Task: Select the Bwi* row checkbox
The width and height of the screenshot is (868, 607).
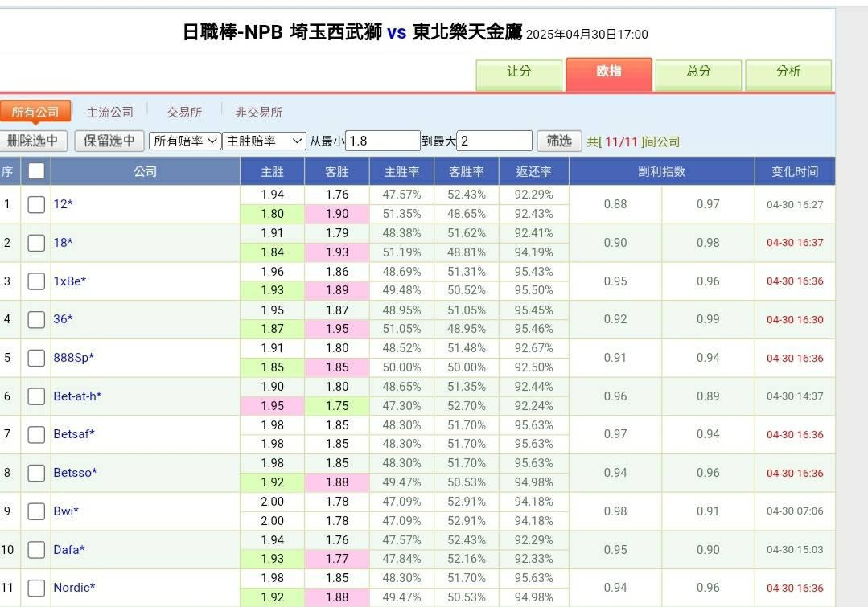Action: (x=36, y=511)
